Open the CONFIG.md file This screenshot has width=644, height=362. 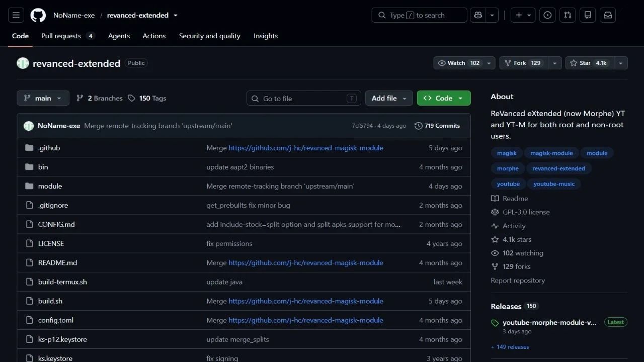[56, 224]
